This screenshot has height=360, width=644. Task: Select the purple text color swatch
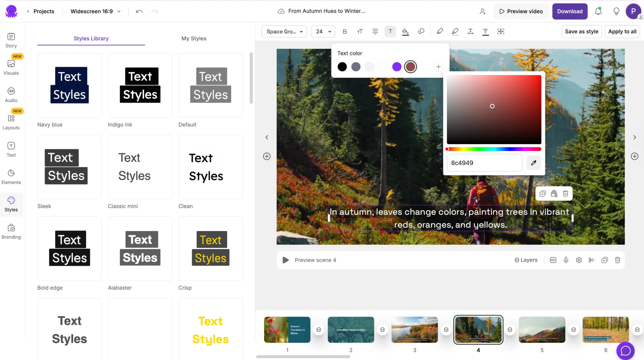click(397, 67)
